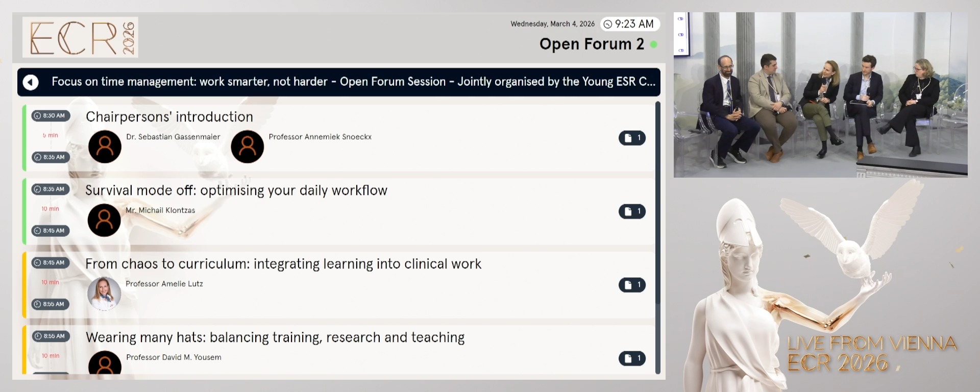980x392 pixels.
Task: Click the 8:30 AM time pill
Action: (x=51, y=115)
